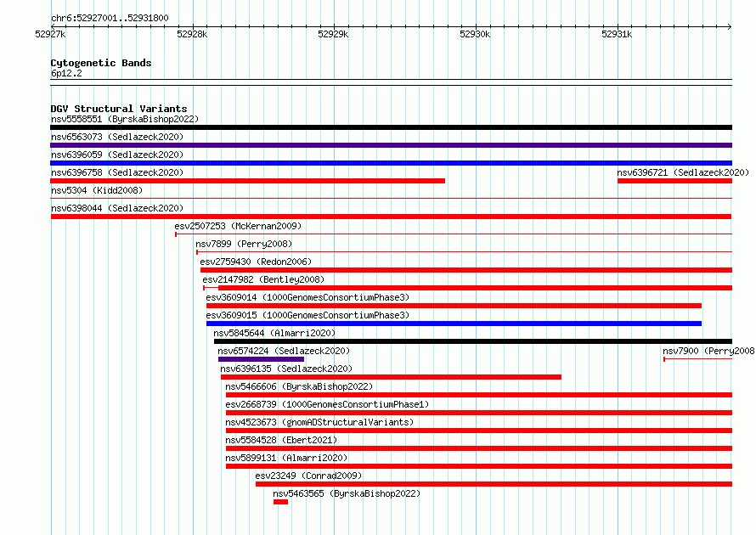Select the red esv2759430 variant bar

click(466, 270)
